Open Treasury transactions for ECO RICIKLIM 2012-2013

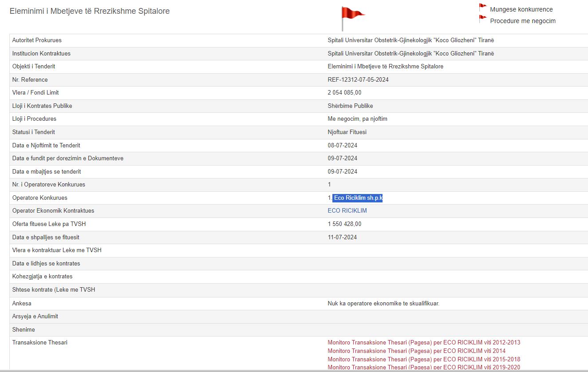[x=423, y=343]
